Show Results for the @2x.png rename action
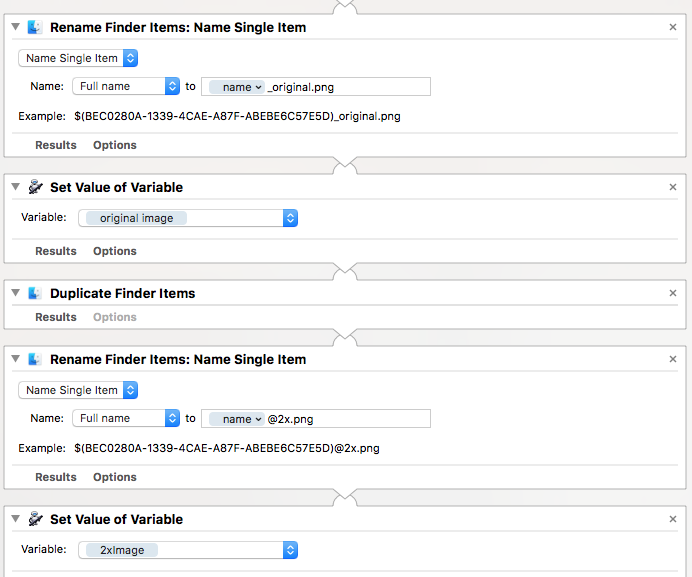Image resolution: width=692 pixels, height=577 pixels. click(56, 477)
